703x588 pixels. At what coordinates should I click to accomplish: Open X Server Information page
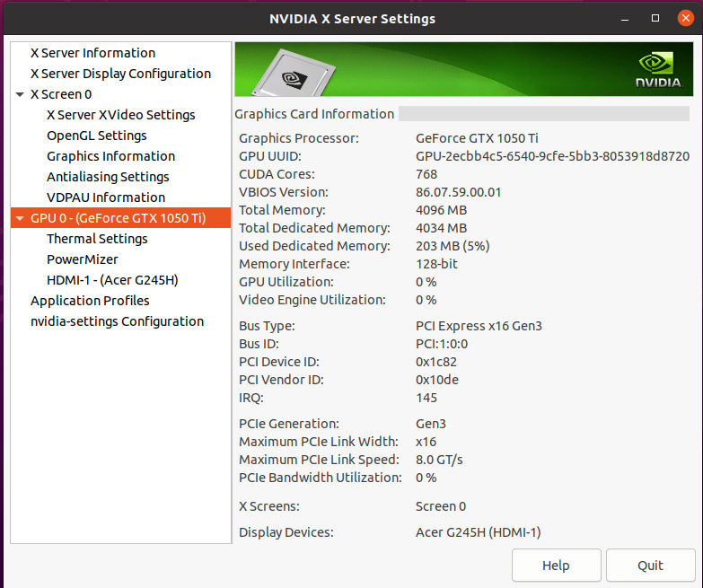[92, 53]
